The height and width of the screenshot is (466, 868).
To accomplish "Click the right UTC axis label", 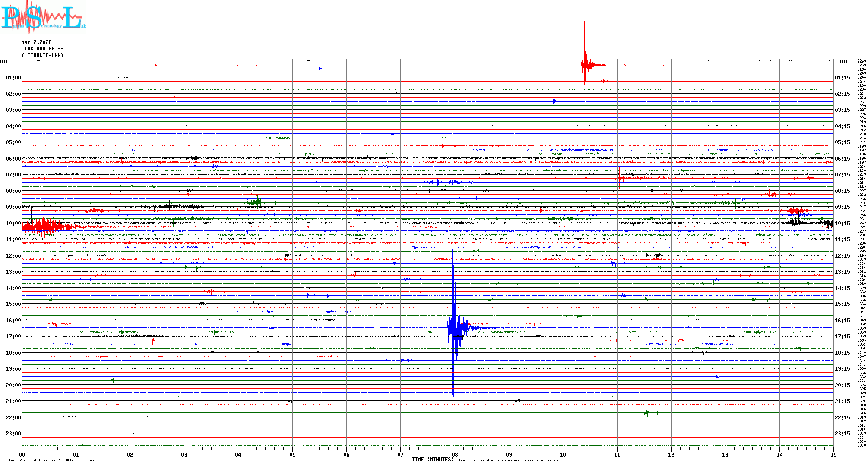I will tap(844, 62).
